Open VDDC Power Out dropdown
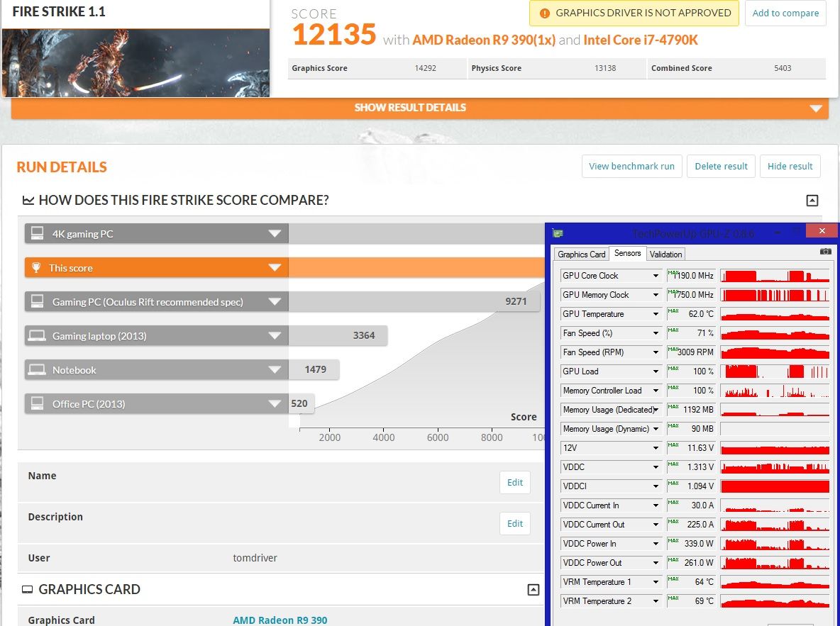Viewport: 840px width, 626px height. pyautogui.click(x=655, y=563)
